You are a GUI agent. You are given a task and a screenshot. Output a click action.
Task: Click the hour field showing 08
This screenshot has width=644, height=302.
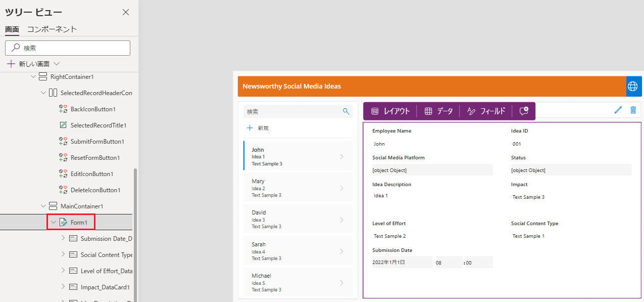click(x=449, y=262)
